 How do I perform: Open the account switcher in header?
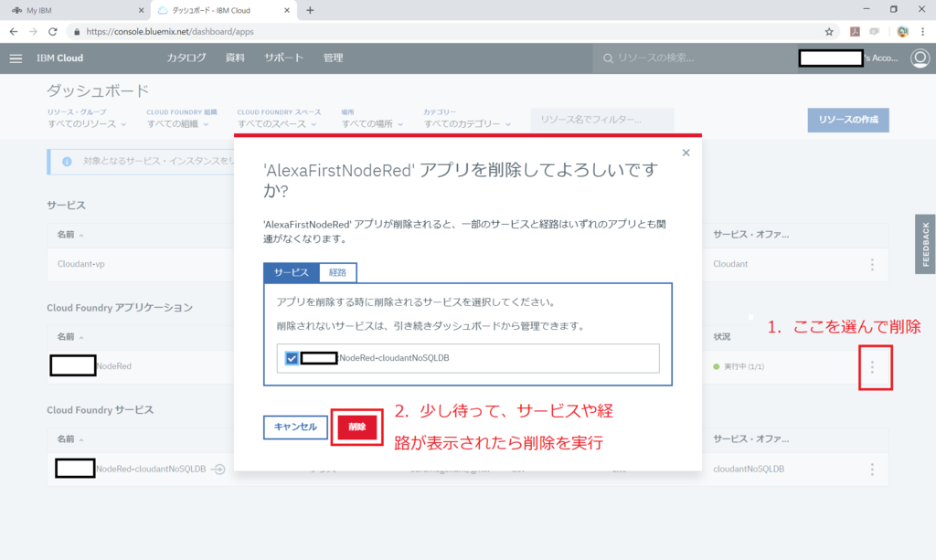pos(850,58)
